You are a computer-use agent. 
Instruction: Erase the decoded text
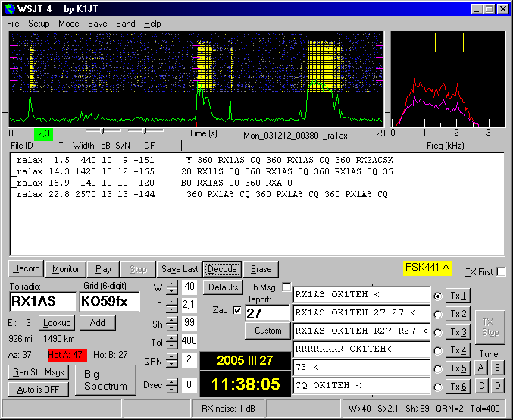(261, 269)
